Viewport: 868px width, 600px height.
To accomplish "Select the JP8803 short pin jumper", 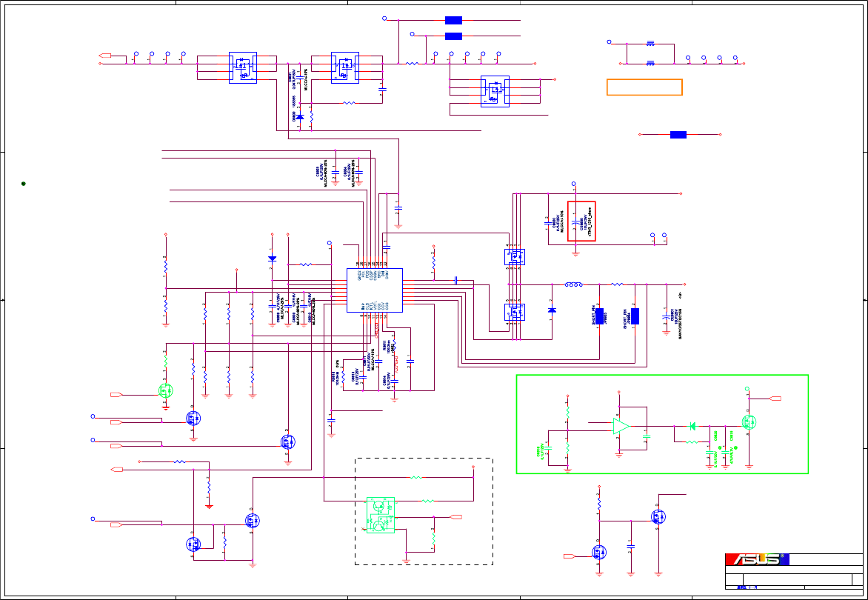I will coord(598,316).
